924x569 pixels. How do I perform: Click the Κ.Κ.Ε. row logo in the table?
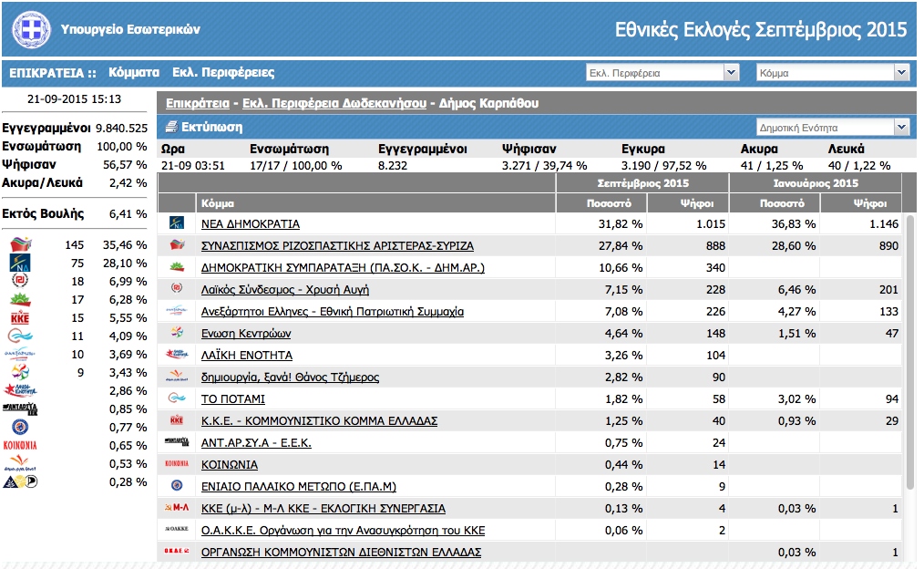[177, 419]
